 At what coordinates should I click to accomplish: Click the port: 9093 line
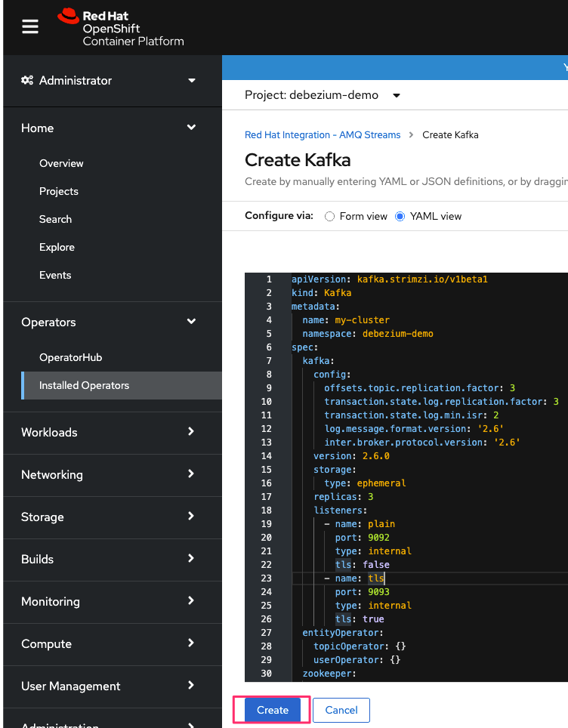[x=363, y=591]
